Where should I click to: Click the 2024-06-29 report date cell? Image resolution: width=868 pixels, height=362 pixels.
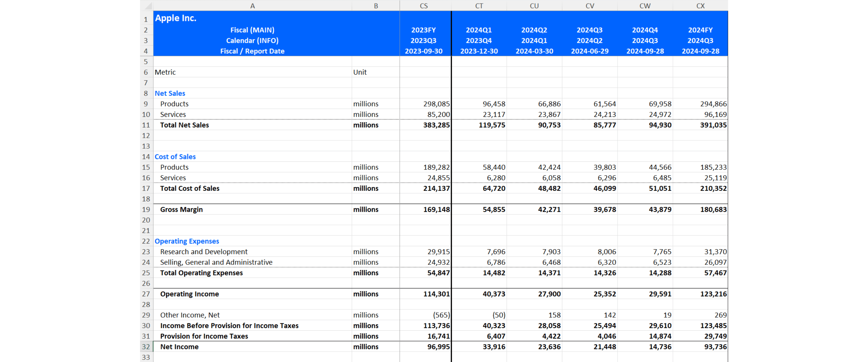tap(589, 51)
